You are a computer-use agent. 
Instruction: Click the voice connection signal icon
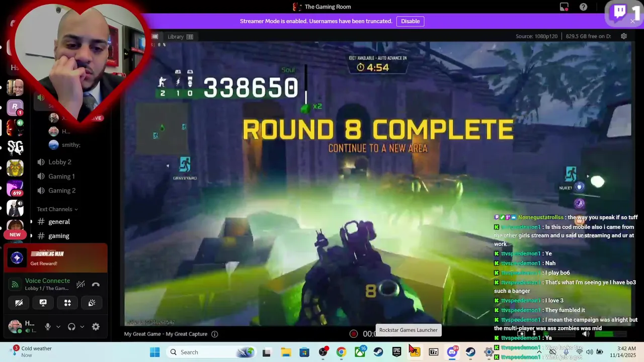pyautogui.click(x=15, y=285)
